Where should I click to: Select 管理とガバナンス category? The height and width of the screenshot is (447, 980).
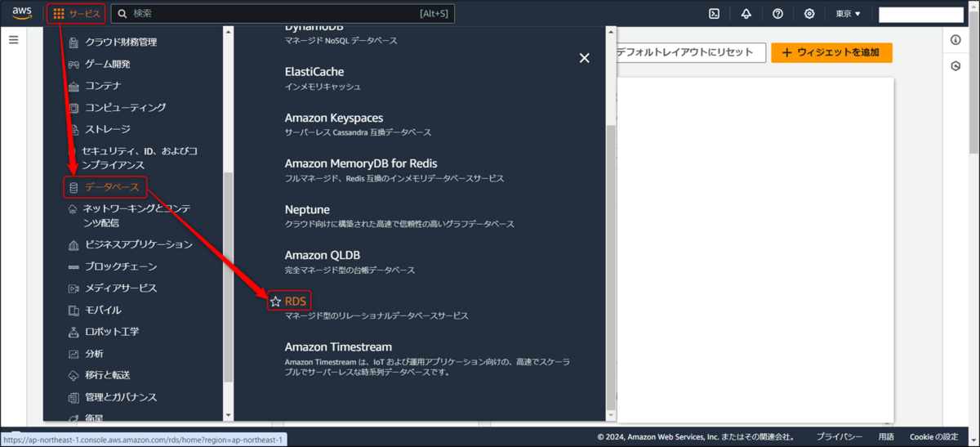(121, 397)
